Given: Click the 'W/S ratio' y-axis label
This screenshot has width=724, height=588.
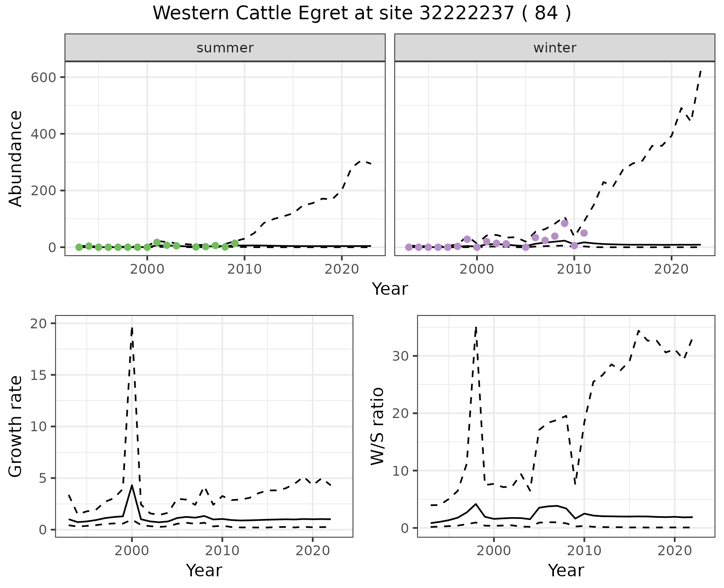Looking at the screenshot, I should [377, 426].
